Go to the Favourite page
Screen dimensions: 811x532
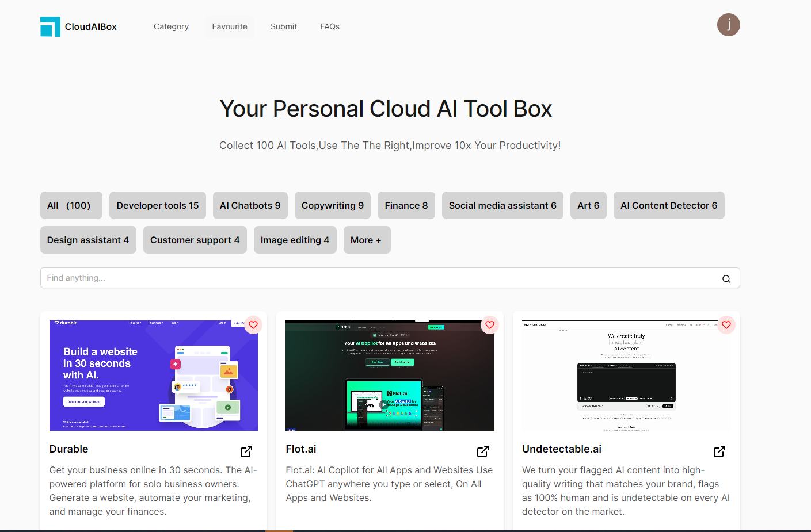pyautogui.click(x=230, y=26)
